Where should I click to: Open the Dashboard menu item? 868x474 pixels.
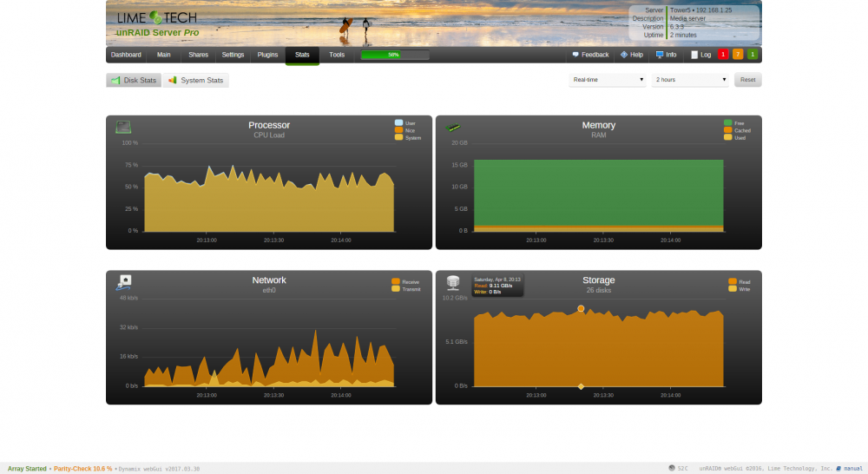coord(126,55)
